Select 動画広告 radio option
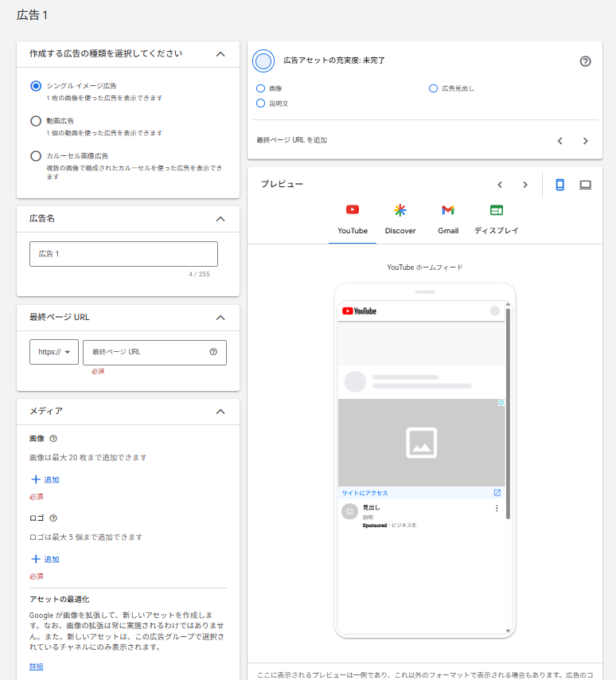 35,121
